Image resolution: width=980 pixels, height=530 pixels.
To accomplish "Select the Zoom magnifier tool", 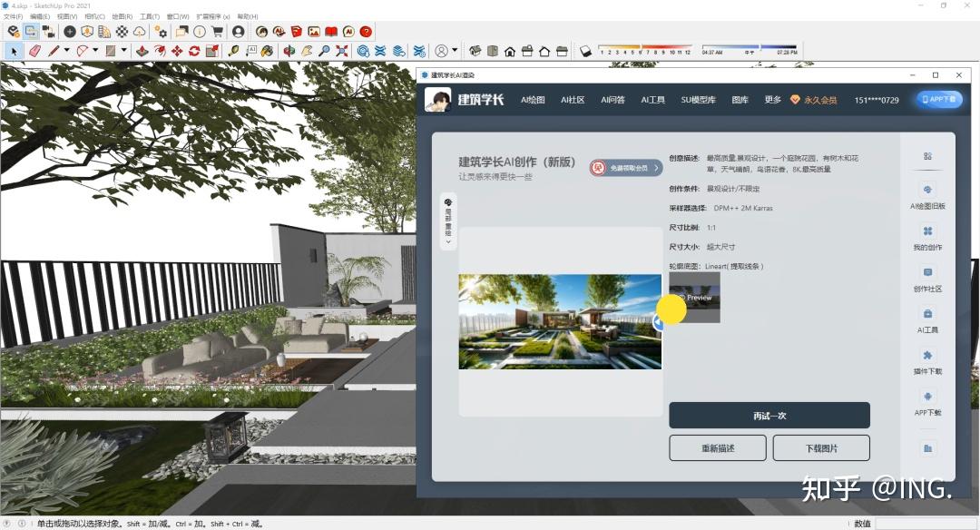I will [x=324, y=51].
